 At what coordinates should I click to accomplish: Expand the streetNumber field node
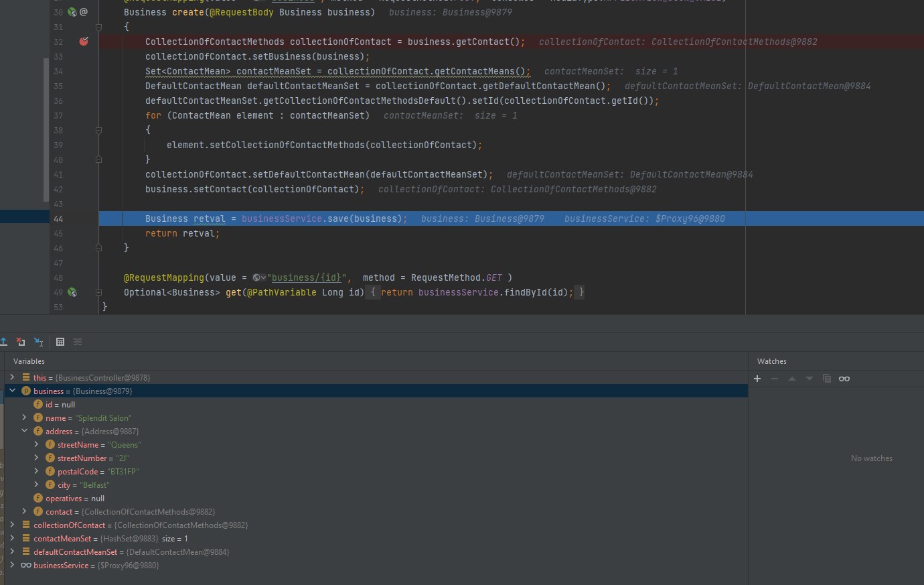(x=36, y=458)
